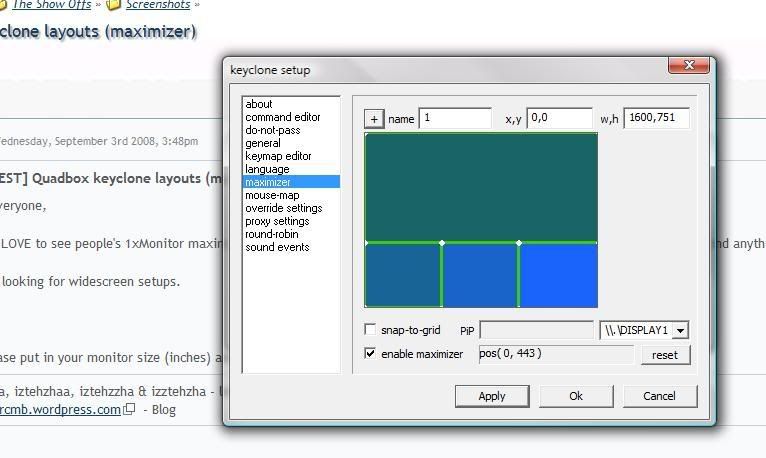The width and height of the screenshot is (766, 458).
Task: Click the plus button next to name
Action: [374, 119]
